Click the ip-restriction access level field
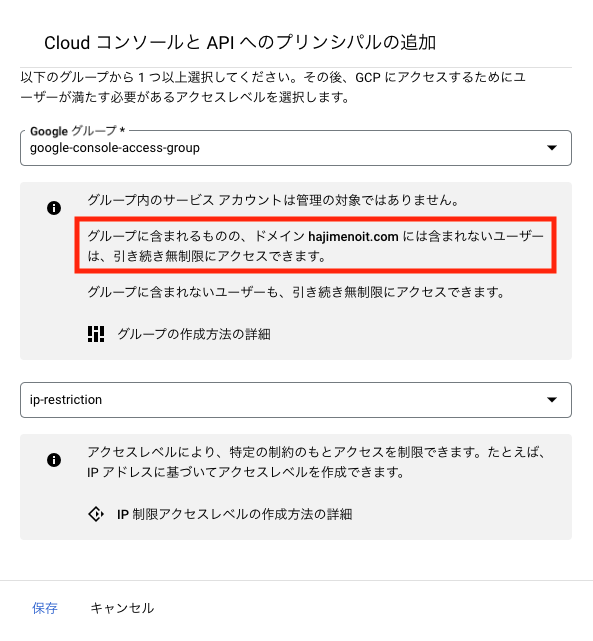Screen dimensions: 593x641 click(x=296, y=400)
